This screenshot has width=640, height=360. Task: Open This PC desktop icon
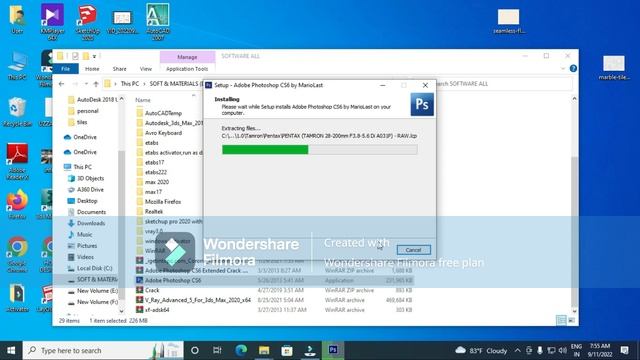17,65
